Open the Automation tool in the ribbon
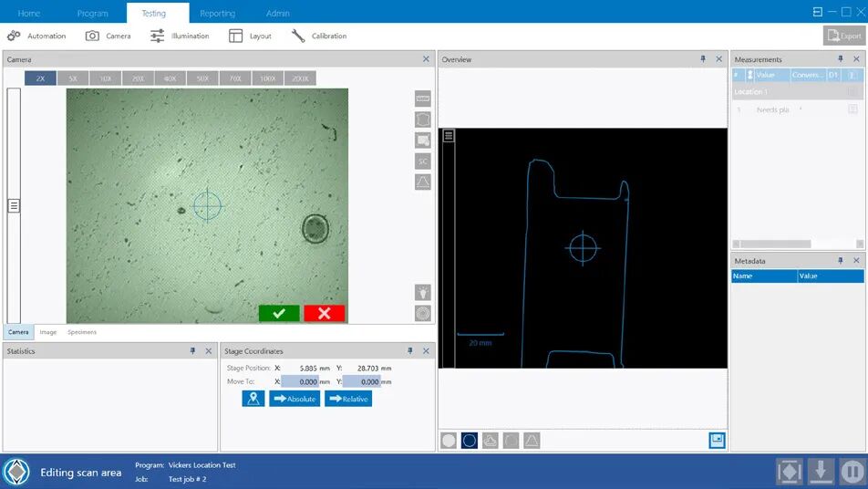Viewport: 868px width, 489px height. (x=36, y=36)
